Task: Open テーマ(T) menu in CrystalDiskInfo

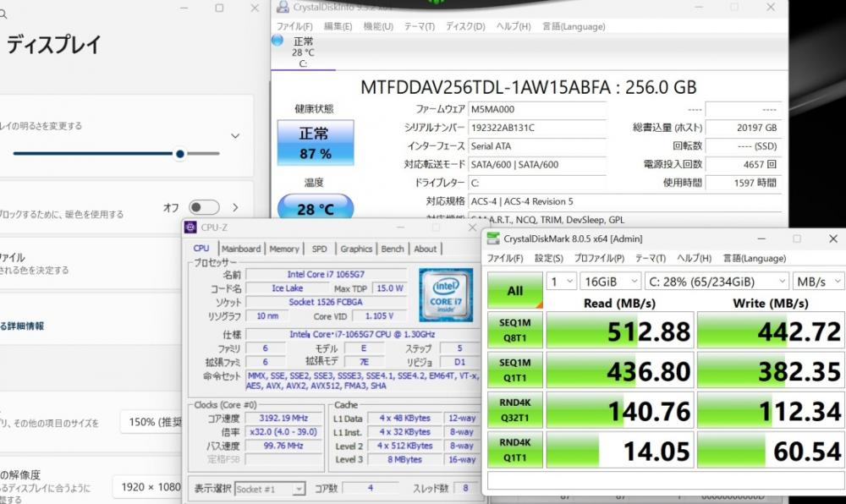Action: pos(420,26)
